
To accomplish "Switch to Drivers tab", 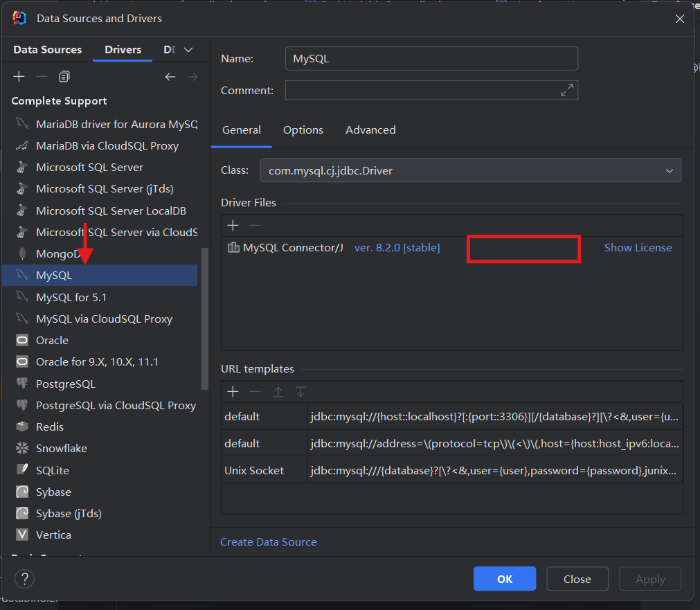I will point(123,50).
